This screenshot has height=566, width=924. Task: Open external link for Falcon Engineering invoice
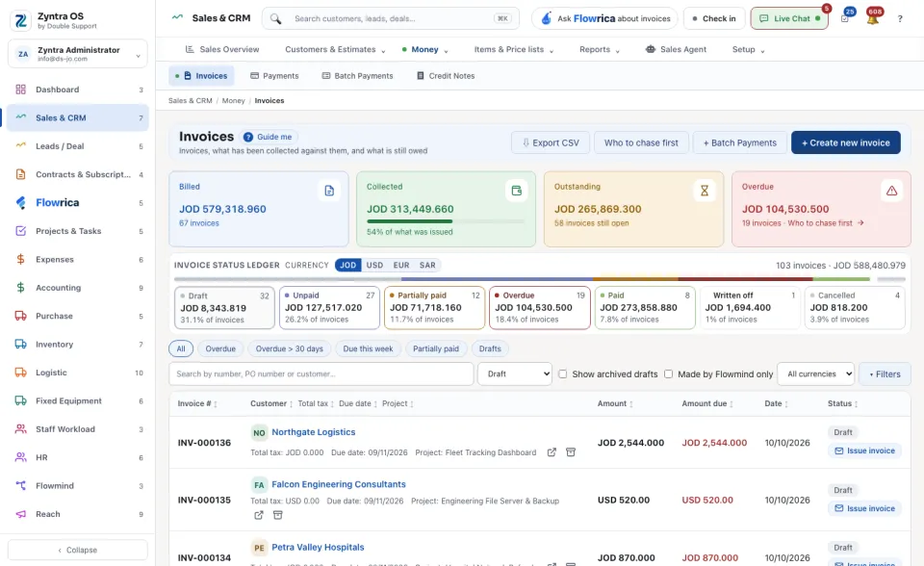[259, 515]
